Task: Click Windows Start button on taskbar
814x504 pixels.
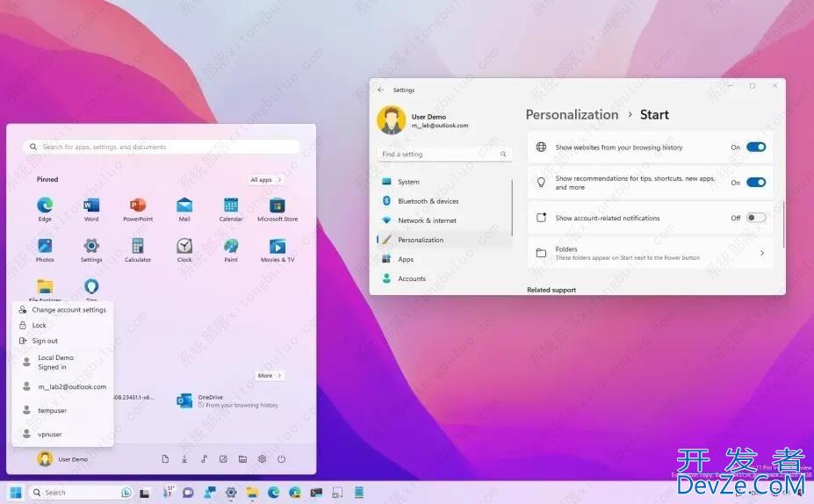Action: 15,493
